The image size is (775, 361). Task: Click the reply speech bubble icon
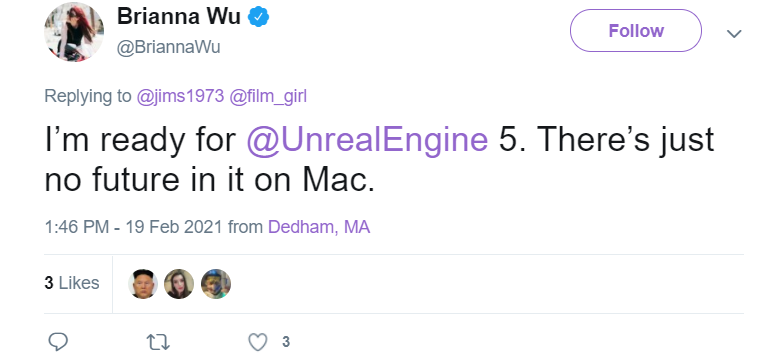[x=58, y=342]
